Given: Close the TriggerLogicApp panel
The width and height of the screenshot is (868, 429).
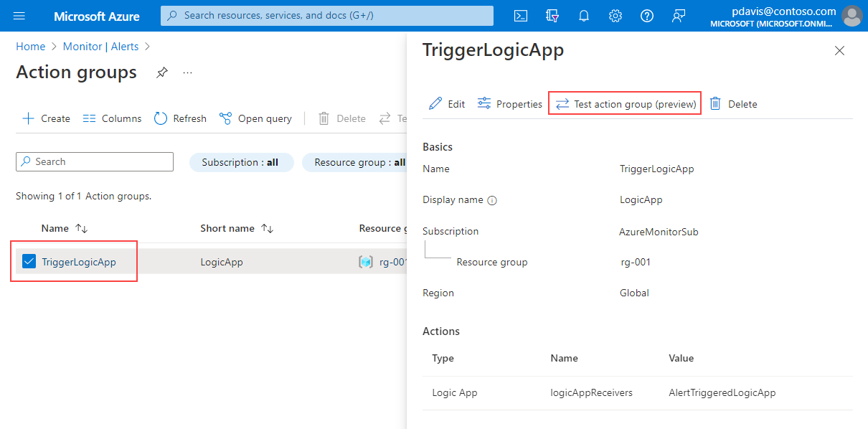Looking at the screenshot, I should point(840,51).
